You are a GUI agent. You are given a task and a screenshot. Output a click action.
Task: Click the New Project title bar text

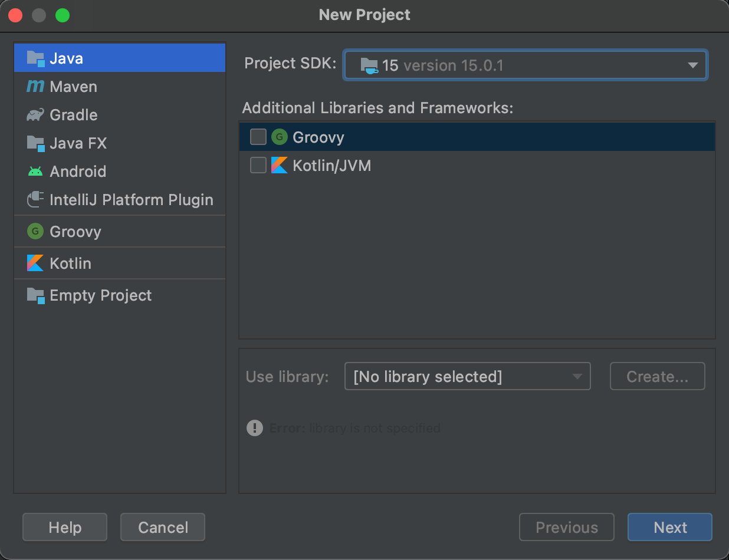pos(364,15)
